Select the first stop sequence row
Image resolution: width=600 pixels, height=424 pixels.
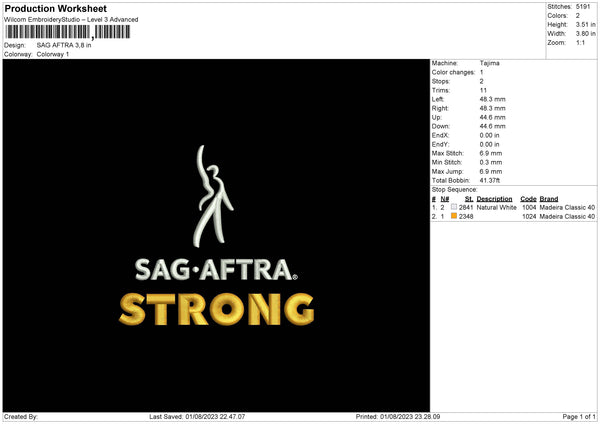tap(513, 207)
